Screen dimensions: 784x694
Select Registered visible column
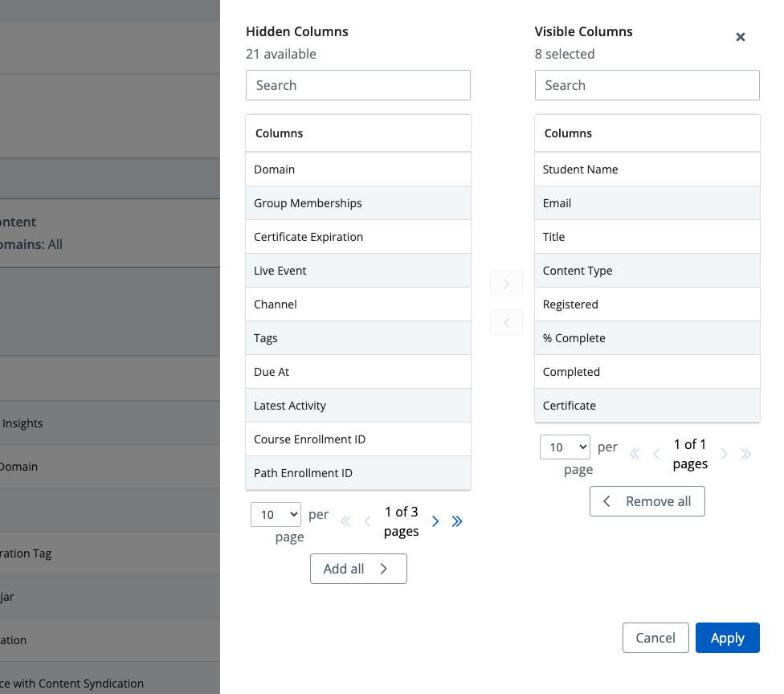[647, 304]
